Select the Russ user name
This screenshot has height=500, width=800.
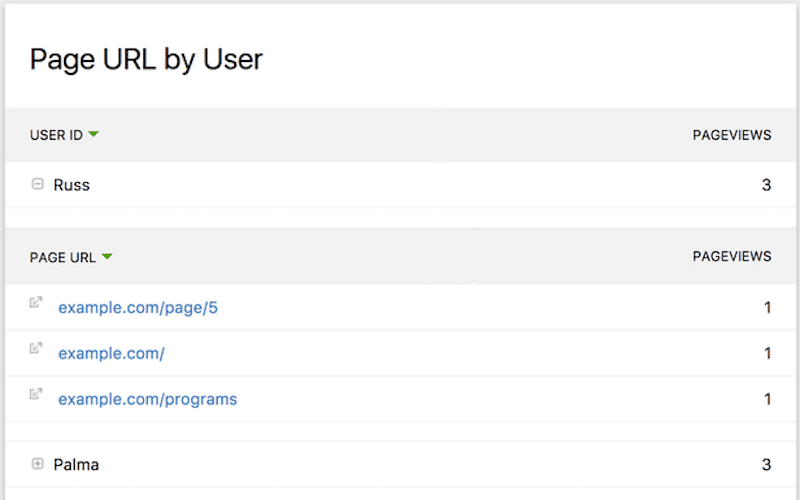(x=71, y=185)
